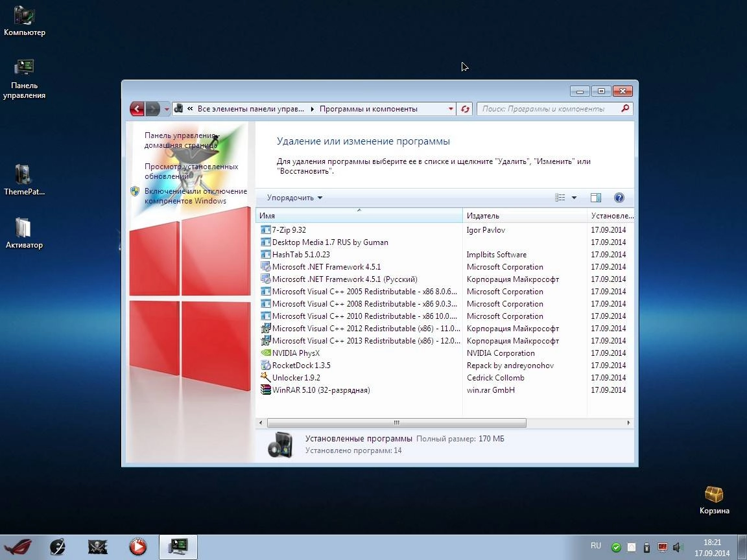747x560 pixels.
Task: Click the NVIDIA PhysX program icon
Action: 265,353
